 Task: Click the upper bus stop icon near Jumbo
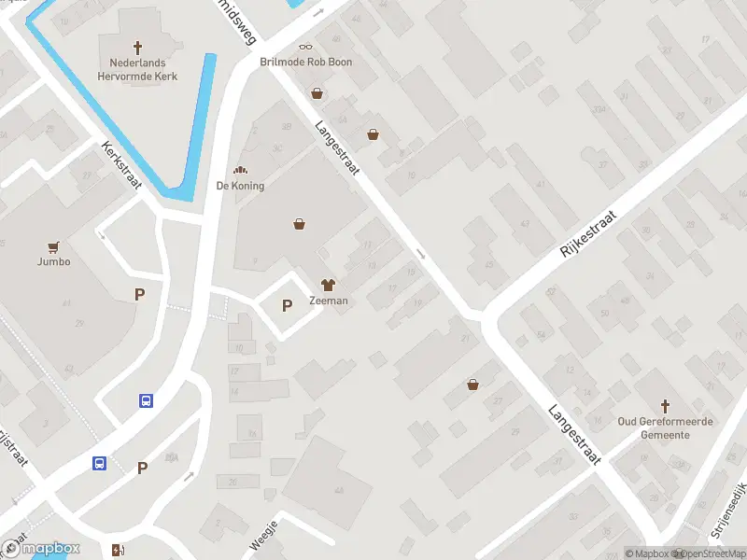coord(146,400)
